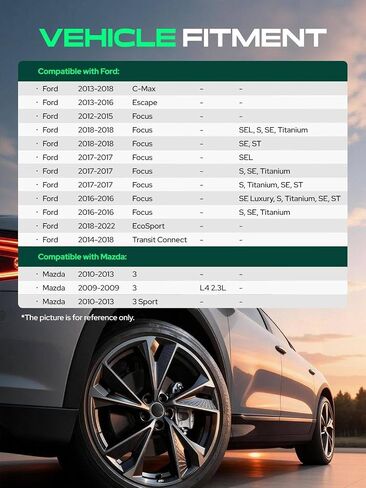Select '2018-2018' in the 'SE, ST' row
The image size is (366, 488).
tap(96, 144)
